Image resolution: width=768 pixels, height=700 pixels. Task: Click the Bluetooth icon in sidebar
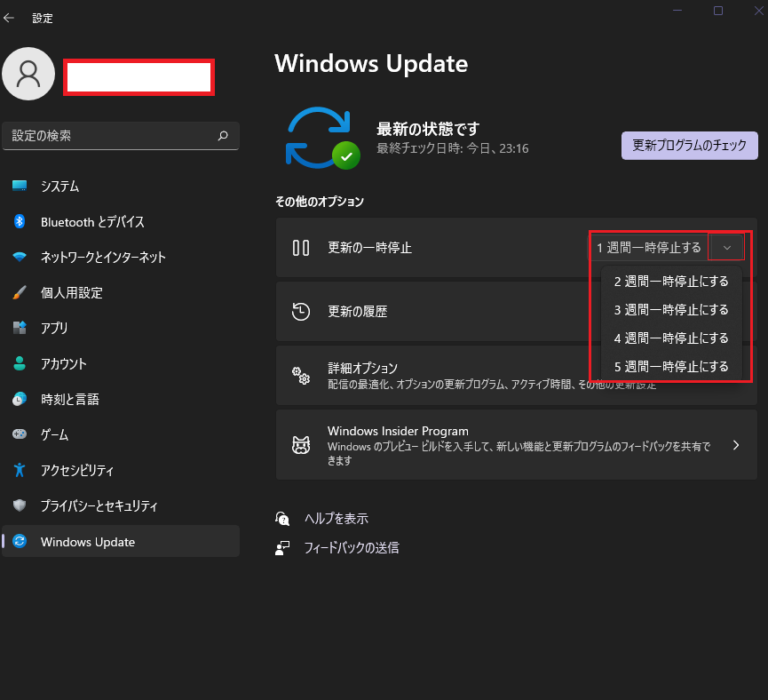20,221
